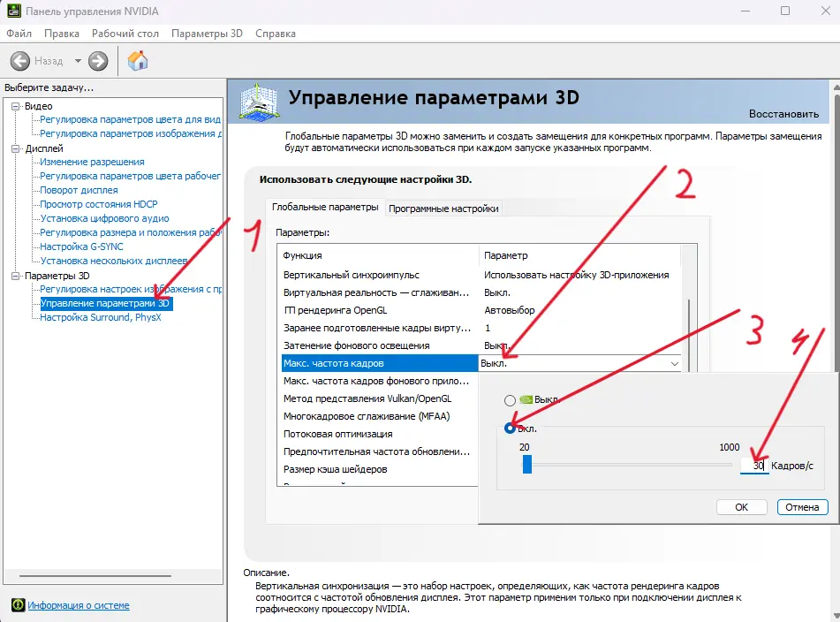Open Регулировка размера и положения рабочего стола
Screen dimensions: 840x622
pos(131,232)
